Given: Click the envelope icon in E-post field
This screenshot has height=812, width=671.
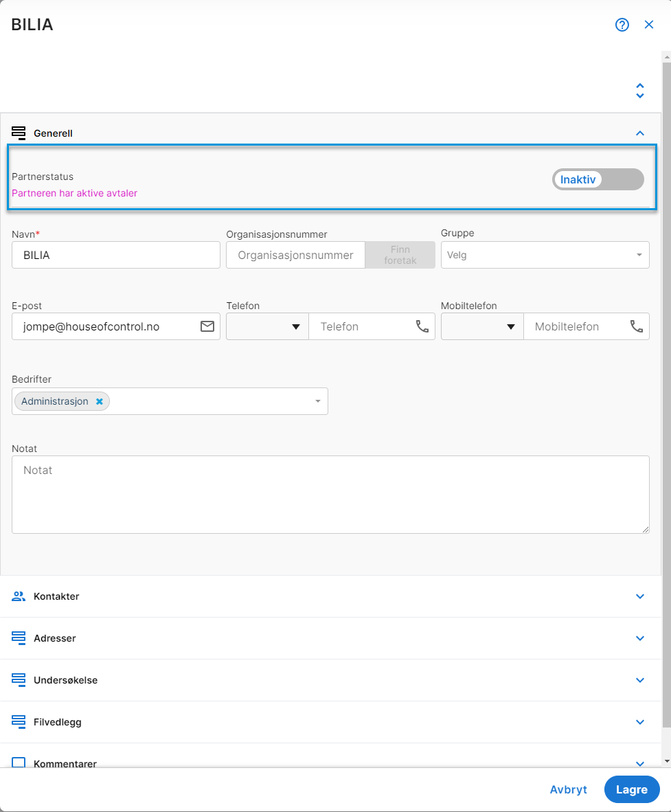Looking at the screenshot, I should (207, 326).
